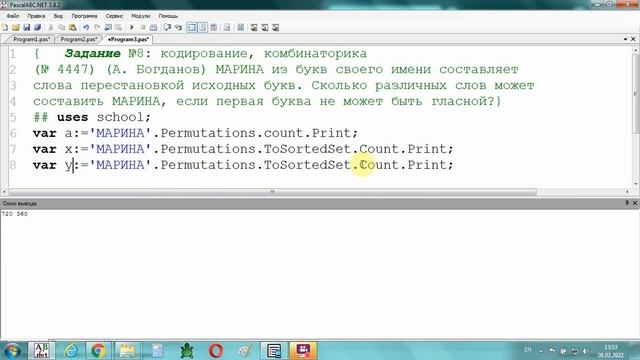
Task: Open the Модули menu
Action: point(141,16)
